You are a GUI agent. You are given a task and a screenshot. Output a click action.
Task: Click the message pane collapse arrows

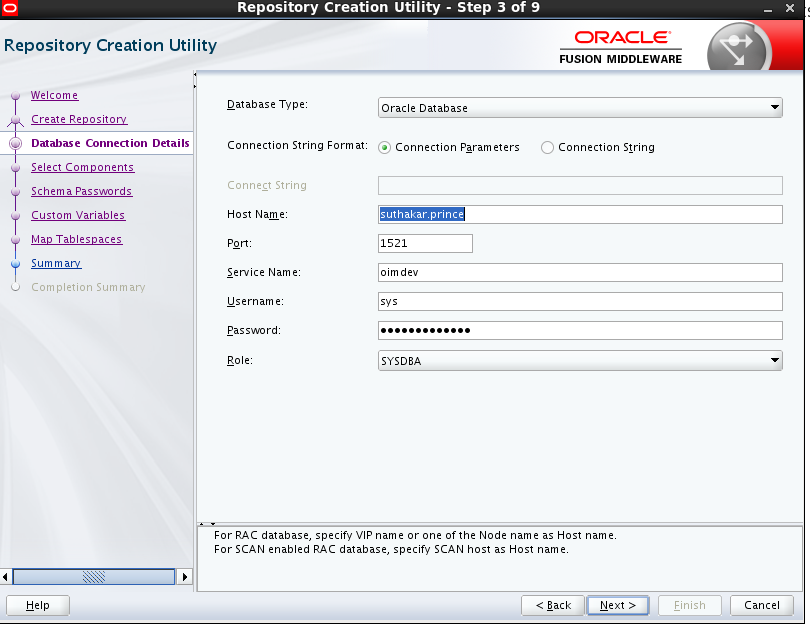pos(207,524)
